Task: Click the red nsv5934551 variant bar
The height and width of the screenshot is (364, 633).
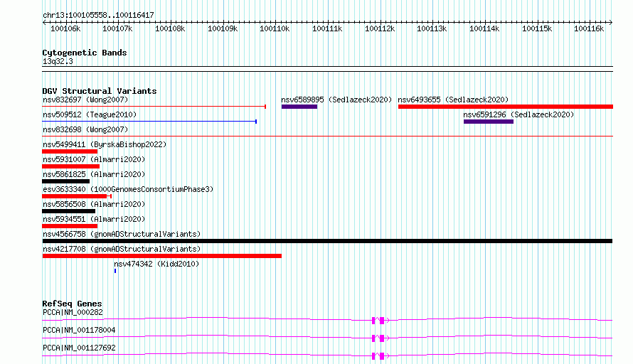Action: pyautogui.click(x=70, y=226)
